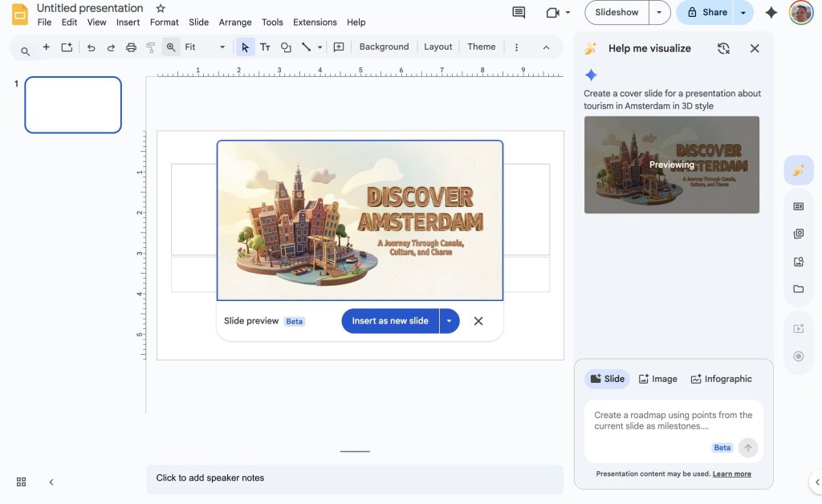Image resolution: width=822 pixels, height=504 pixels.
Task: Click Insert as new slide button
Action: click(x=390, y=321)
